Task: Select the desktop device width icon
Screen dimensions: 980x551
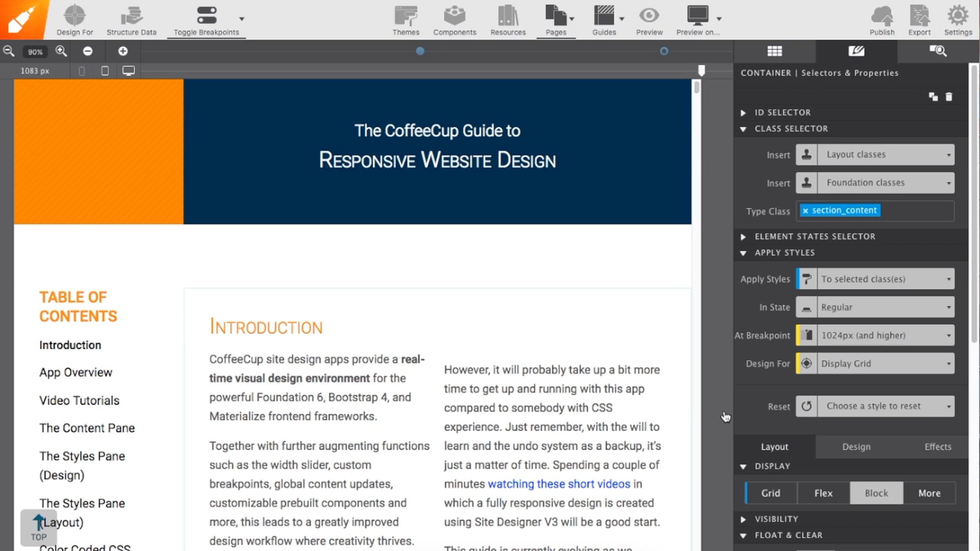Action: (x=129, y=71)
